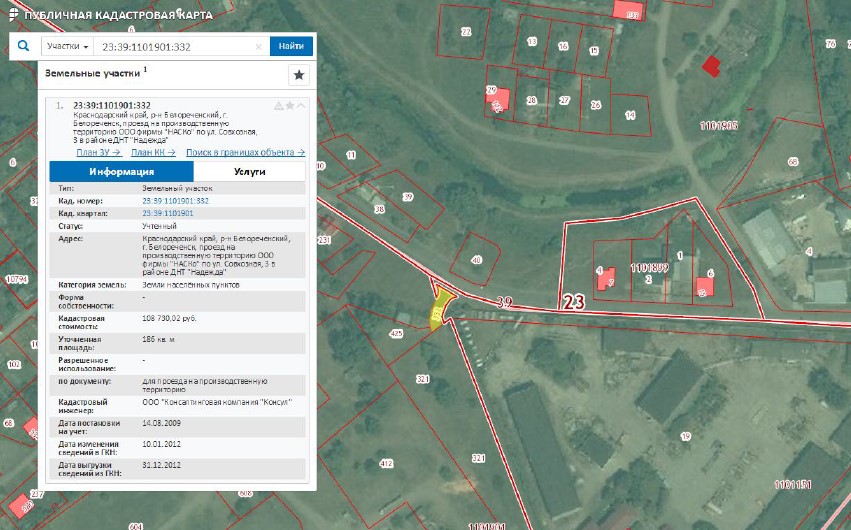
Task: Click the warning triangle icon on result
Action: pos(278,106)
